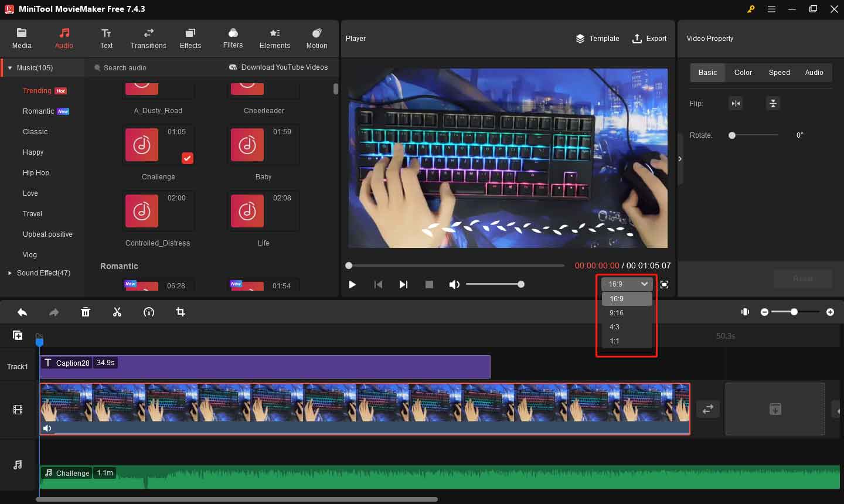Toggle the timeline auto-snap icon
The height and width of the screenshot is (504, 844).
745,312
